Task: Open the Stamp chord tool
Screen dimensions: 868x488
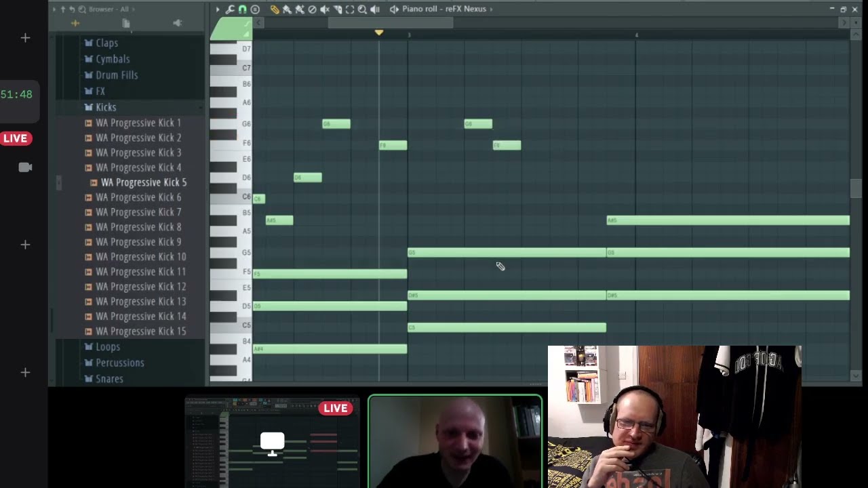Action: point(255,9)
